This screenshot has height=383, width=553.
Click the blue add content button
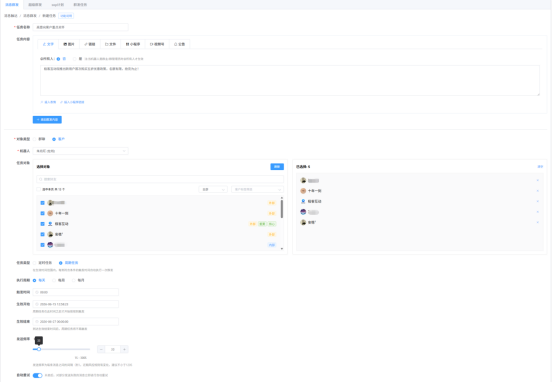point(47,120)
